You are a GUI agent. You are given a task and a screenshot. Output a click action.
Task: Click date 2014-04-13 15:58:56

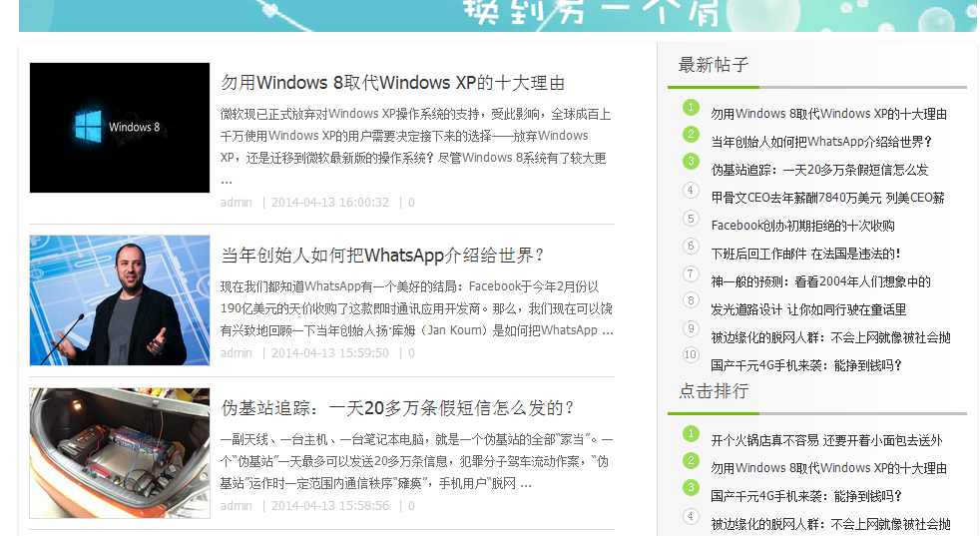(330, 505)
